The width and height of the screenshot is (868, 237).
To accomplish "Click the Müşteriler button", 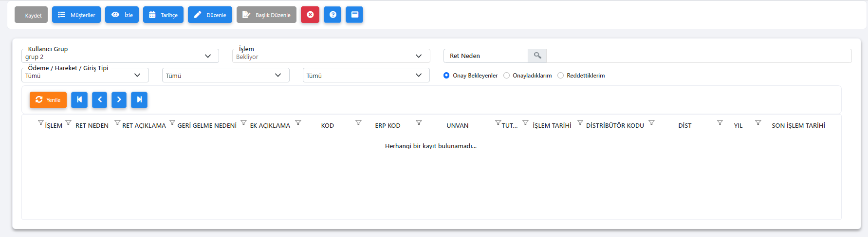I will (x=76, y=15).
